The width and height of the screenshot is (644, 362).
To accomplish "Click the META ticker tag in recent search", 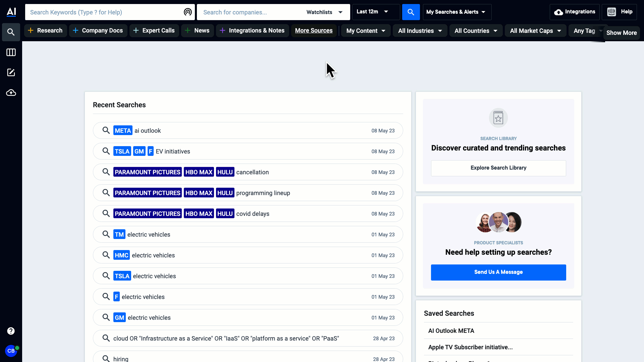I will (x=123, y=130).
